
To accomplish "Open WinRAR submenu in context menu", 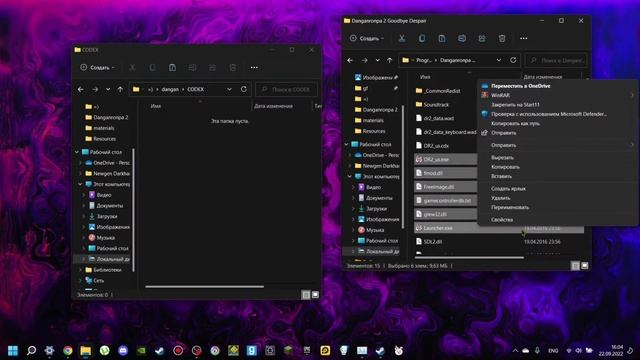I will [x=558, y=95].
